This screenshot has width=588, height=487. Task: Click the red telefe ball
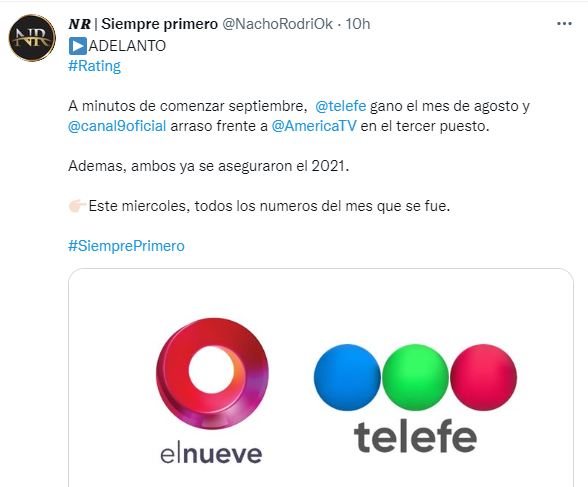(x=483, y=377)
